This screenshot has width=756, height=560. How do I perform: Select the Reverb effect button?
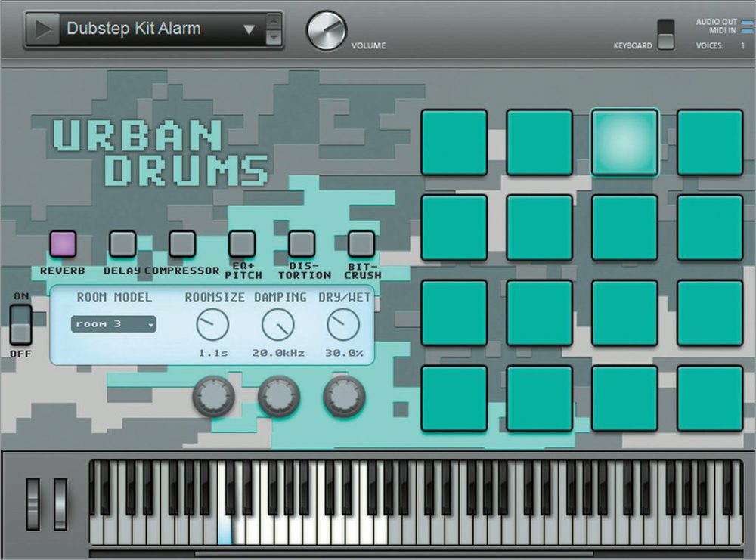click(63, 244)
